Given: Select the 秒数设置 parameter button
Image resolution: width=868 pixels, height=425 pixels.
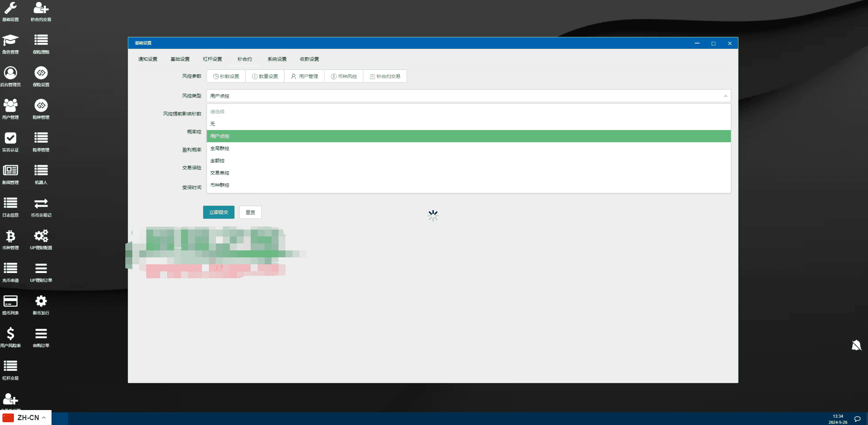Looking at the screenshot, I should (x=226, y=76).
